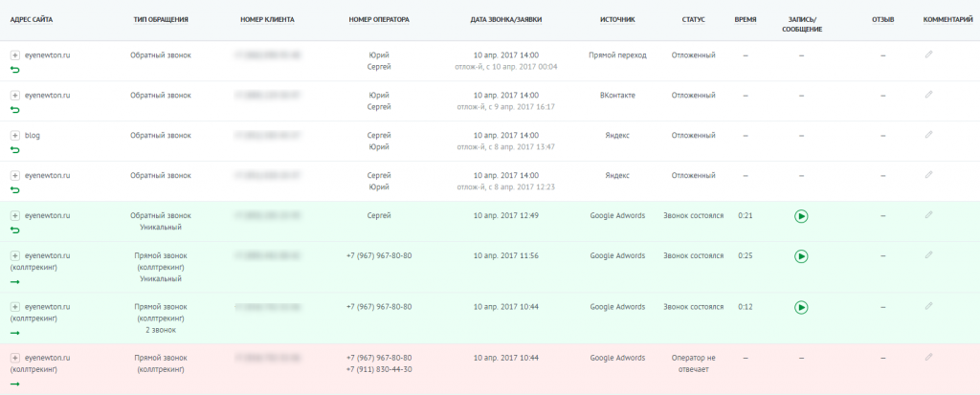Viewport: 980px width, 395px height.
Task: Click operator number +7 (911) 830-44-30
Action: (x=379, y=369)
